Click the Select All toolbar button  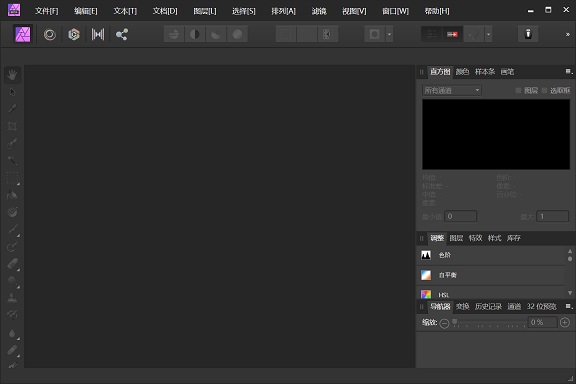[286, 35]
